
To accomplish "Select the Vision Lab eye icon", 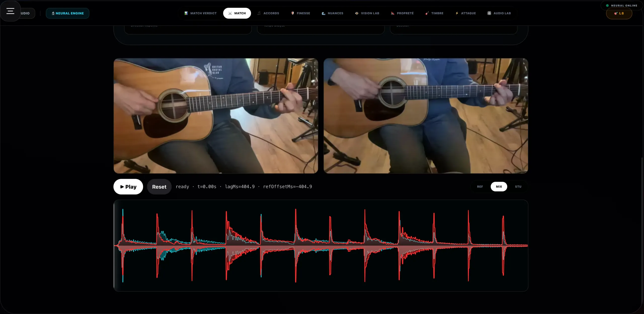I will (357, 13).
